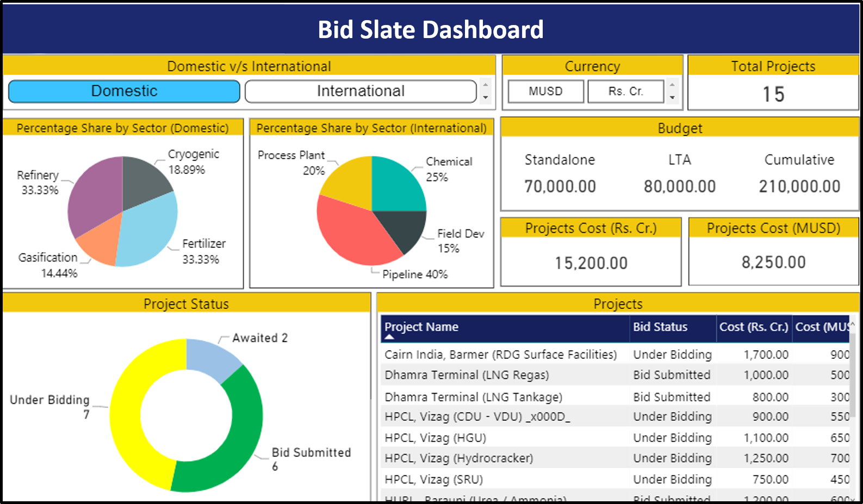
Task: Switch currency to Rs. Cr.
Action: click(625, 91)
